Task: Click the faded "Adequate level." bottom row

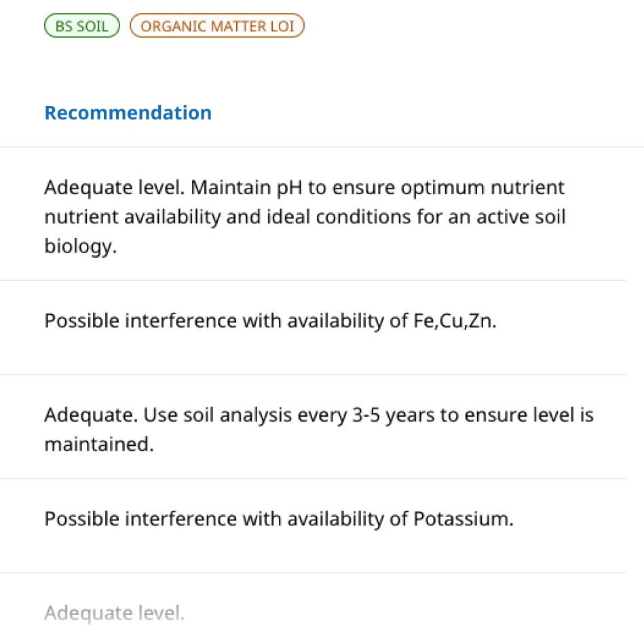Action: pos(114,613)
